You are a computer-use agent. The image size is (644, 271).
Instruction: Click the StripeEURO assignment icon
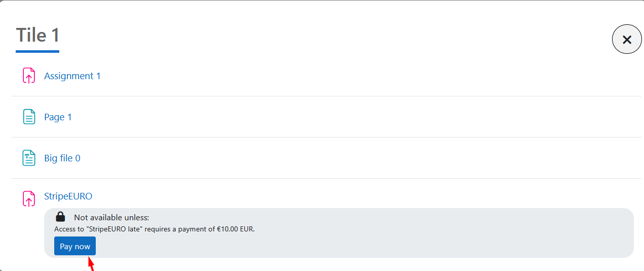click(29, 198)
